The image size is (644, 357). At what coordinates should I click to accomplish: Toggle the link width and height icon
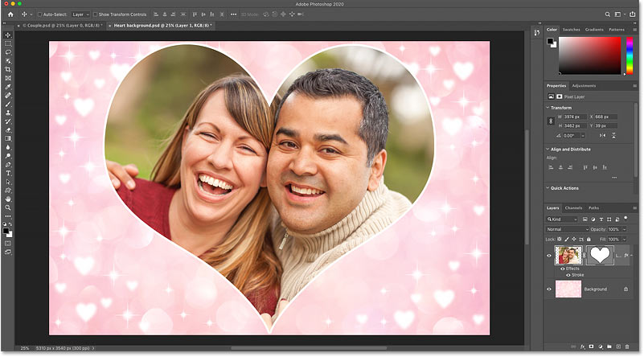click(x=551, y=121)
